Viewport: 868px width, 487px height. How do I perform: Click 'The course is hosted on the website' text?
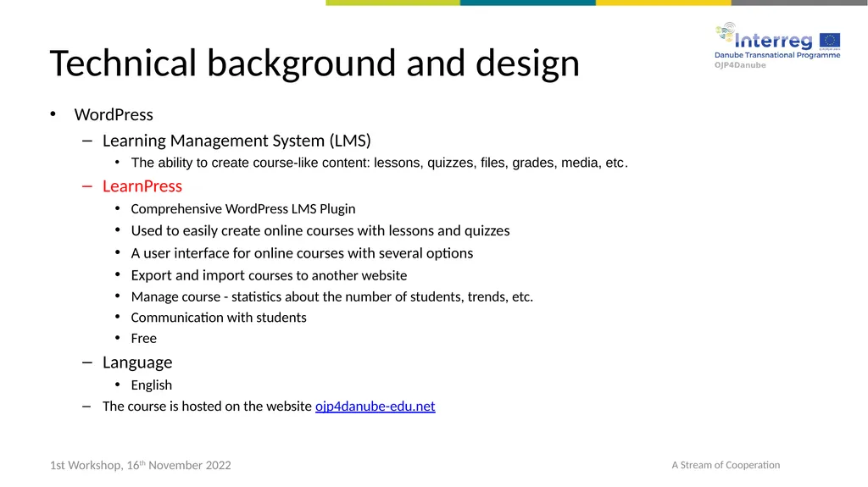[x=207, y=407]
